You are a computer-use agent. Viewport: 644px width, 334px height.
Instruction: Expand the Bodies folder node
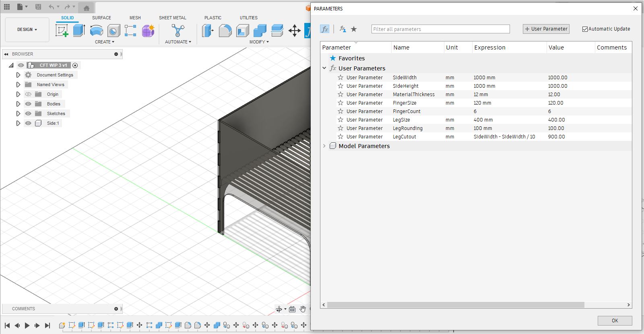(x=18, y=104)
